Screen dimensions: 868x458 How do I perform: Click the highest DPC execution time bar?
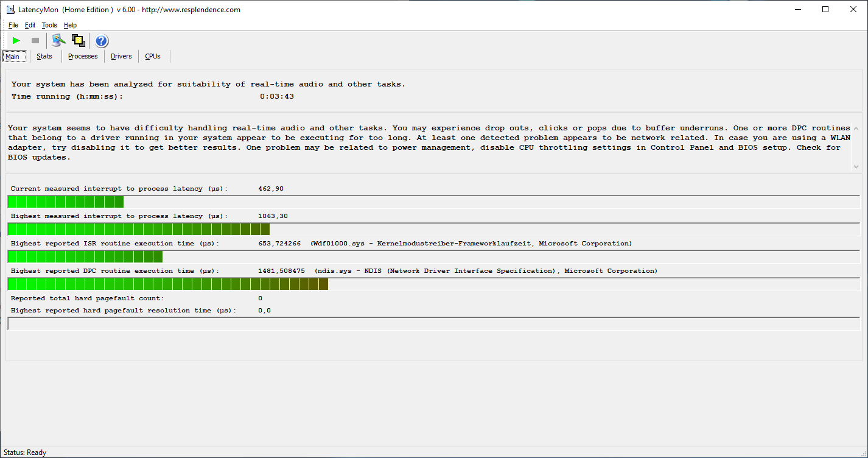tap(435, 284)
